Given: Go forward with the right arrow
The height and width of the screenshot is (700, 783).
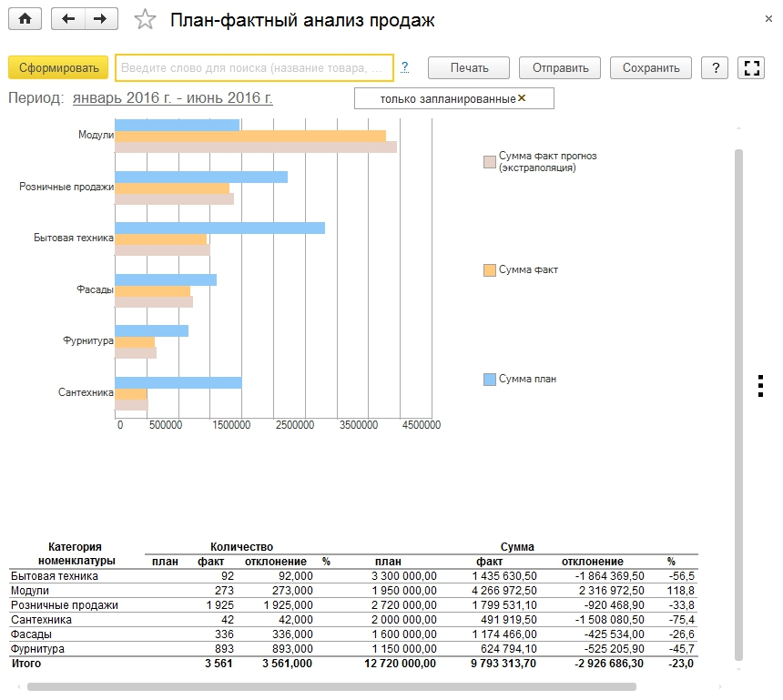Looking at the screenshot, I should point(101,19).
